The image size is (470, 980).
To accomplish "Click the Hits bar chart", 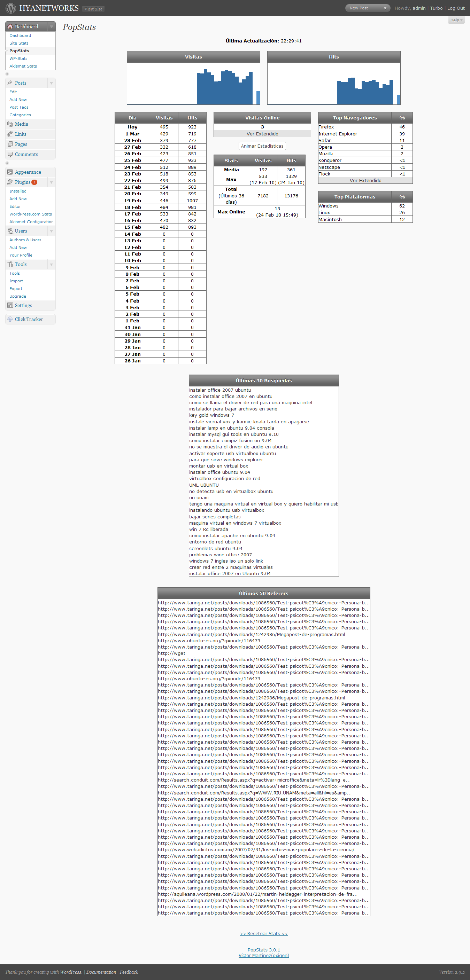I will (334, 83).
